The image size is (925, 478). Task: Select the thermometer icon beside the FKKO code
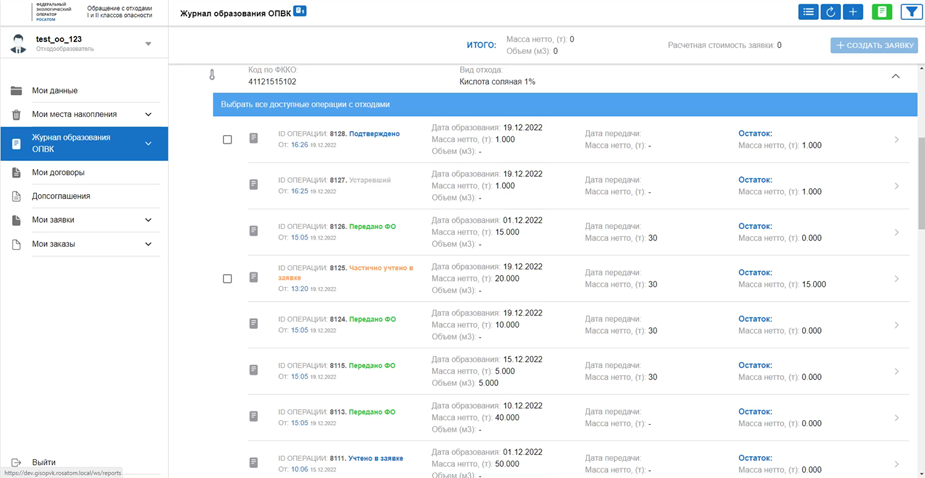click(212, 75)
